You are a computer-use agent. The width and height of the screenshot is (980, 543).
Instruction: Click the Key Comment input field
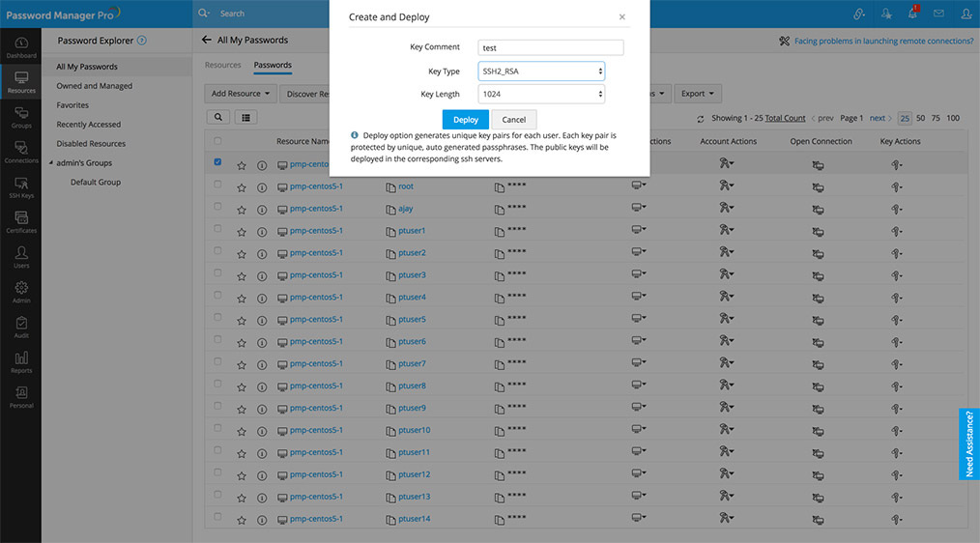tap(551, 47)
